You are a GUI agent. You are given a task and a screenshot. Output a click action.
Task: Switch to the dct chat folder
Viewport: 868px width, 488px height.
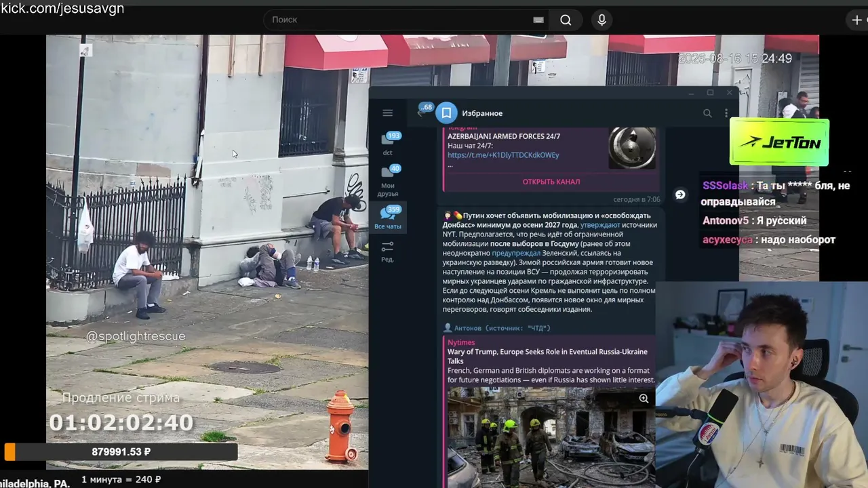[x=387, y=144]
